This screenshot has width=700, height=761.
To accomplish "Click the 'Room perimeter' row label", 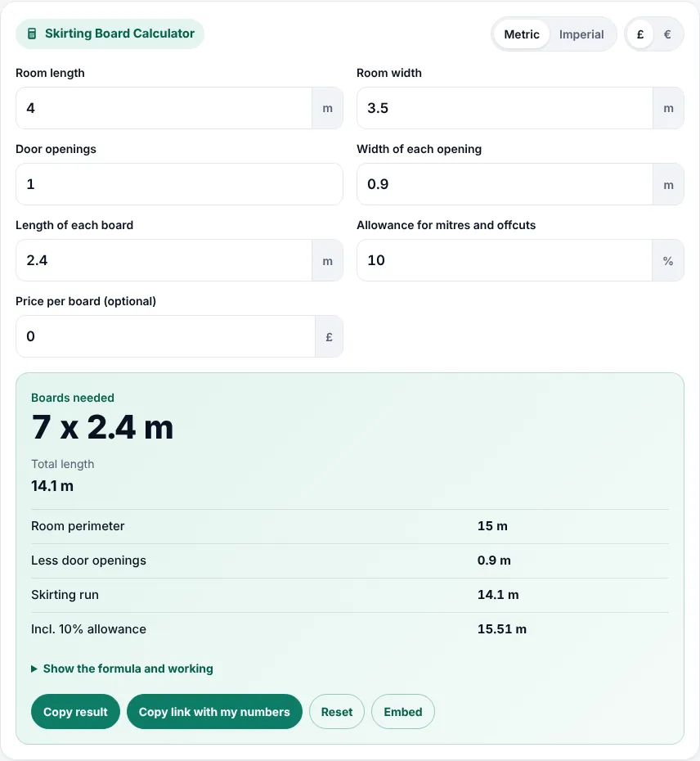I will [x=78, y=526].
